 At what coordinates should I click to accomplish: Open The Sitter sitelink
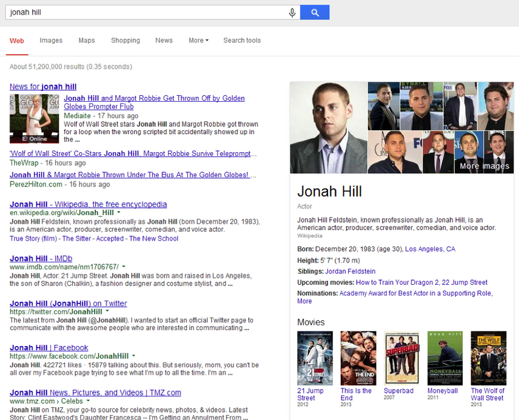tap(76, 239)
